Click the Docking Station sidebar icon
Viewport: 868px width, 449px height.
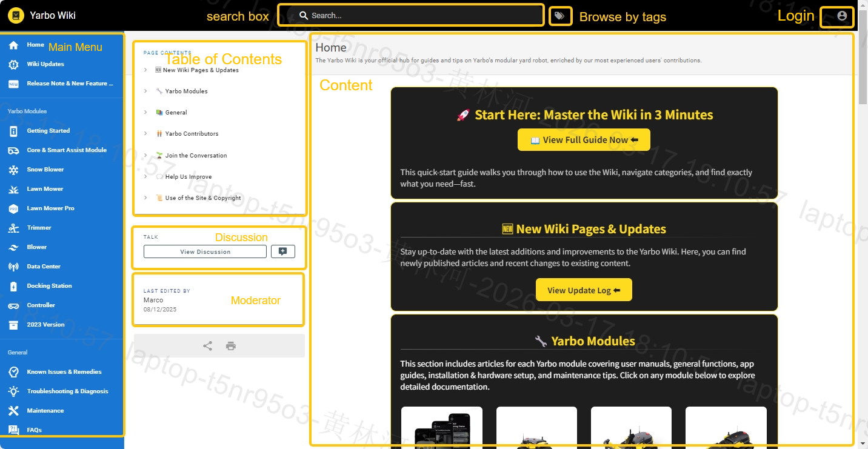[x=13, y=286]
